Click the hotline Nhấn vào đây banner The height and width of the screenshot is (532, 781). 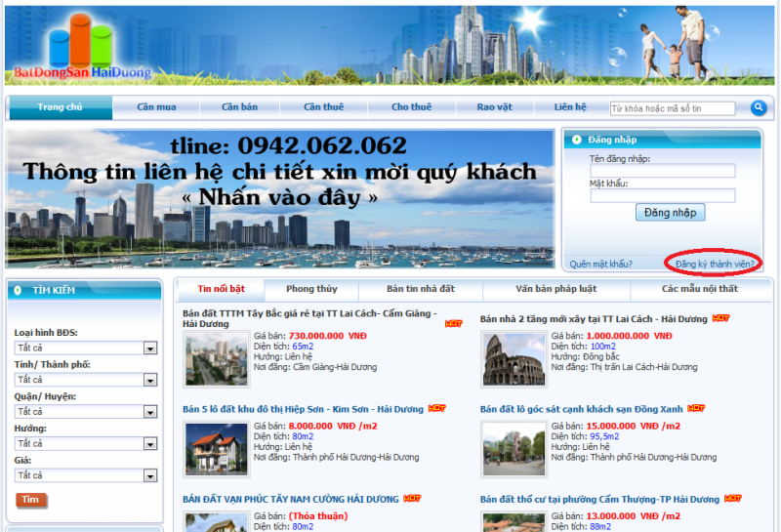280,199
